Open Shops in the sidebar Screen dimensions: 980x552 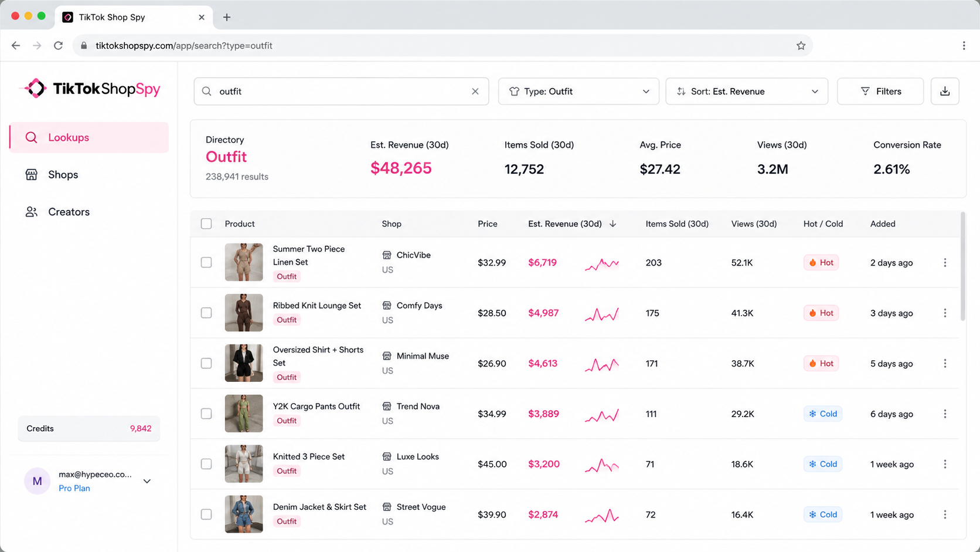[x=89, y=175]
